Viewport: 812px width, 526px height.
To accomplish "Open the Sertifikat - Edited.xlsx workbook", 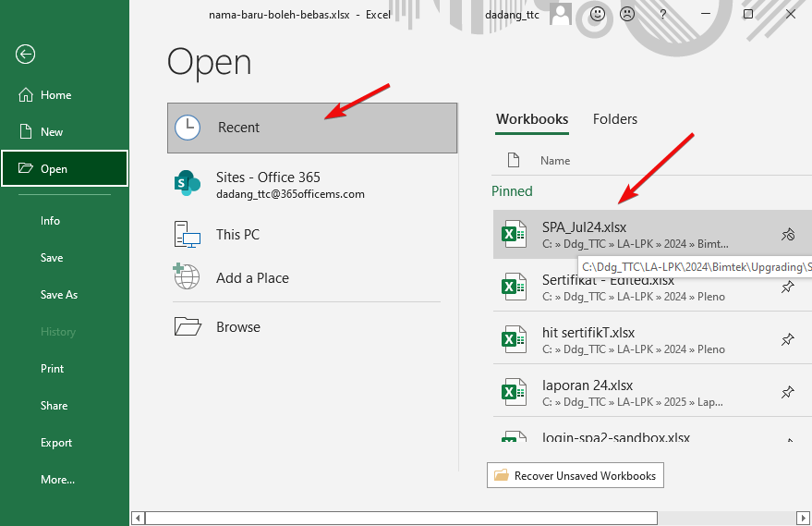I will coord(652,287).
